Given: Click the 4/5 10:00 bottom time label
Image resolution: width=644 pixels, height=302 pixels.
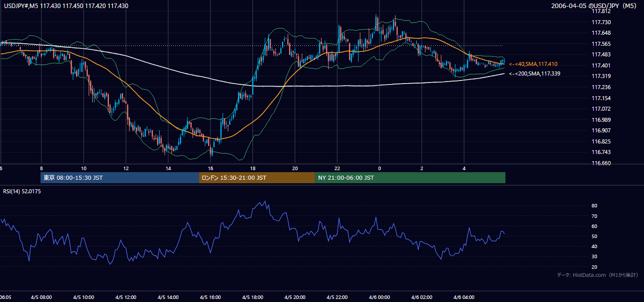Looking at the screenshot, I should coord(84,297).
